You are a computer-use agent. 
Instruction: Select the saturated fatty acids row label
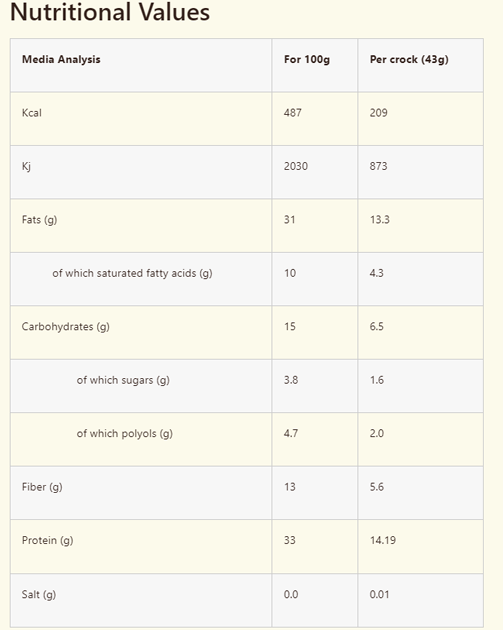tap(132, 273)
